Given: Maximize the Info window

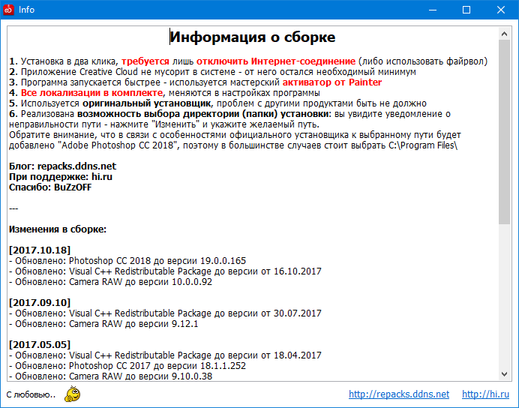Looking at the screenshot, I should 466,10.
